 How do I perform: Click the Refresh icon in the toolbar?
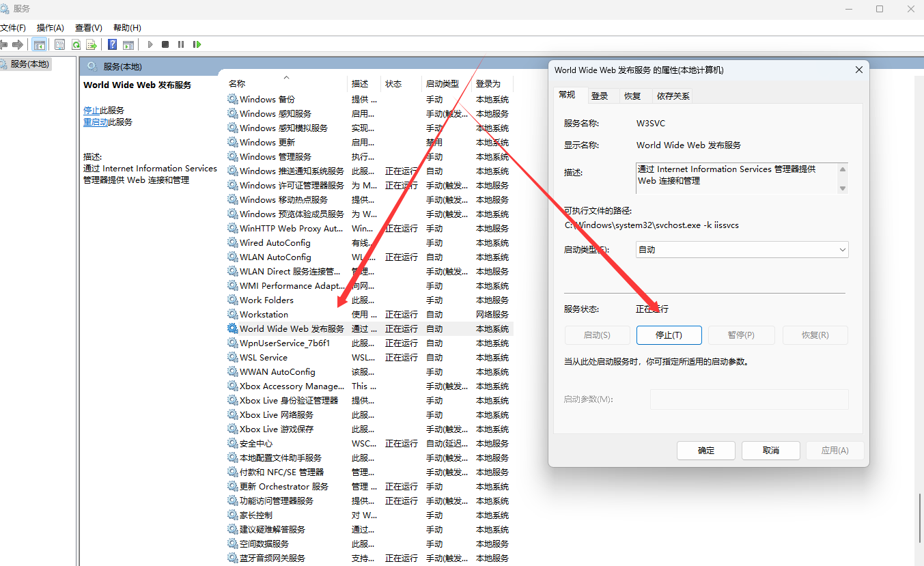click(x=75, y=44)
